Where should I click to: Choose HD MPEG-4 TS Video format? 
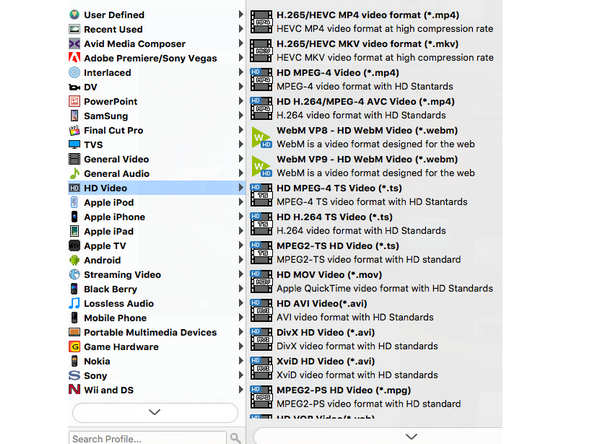(375, 195)
